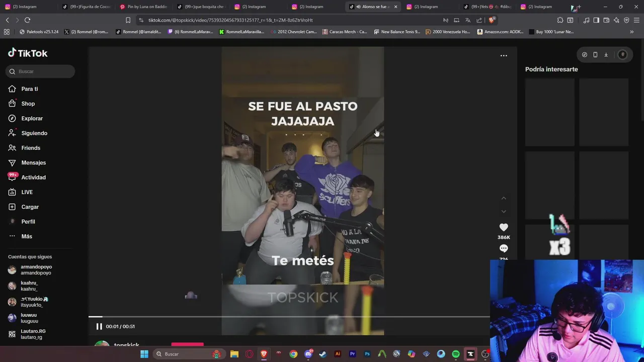
Task: Open the browser hamburger menu
Action: click(636, 20)
